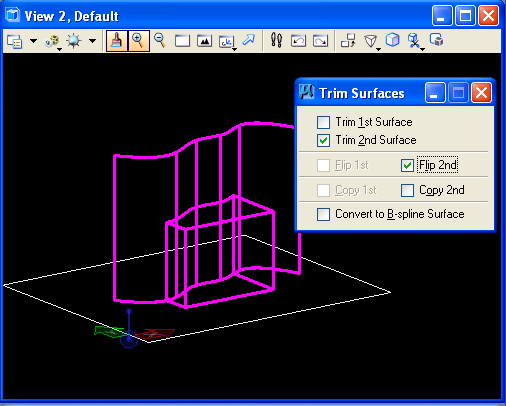
Task: Activate the Walk footprints tool
Action: pos(276,41)
